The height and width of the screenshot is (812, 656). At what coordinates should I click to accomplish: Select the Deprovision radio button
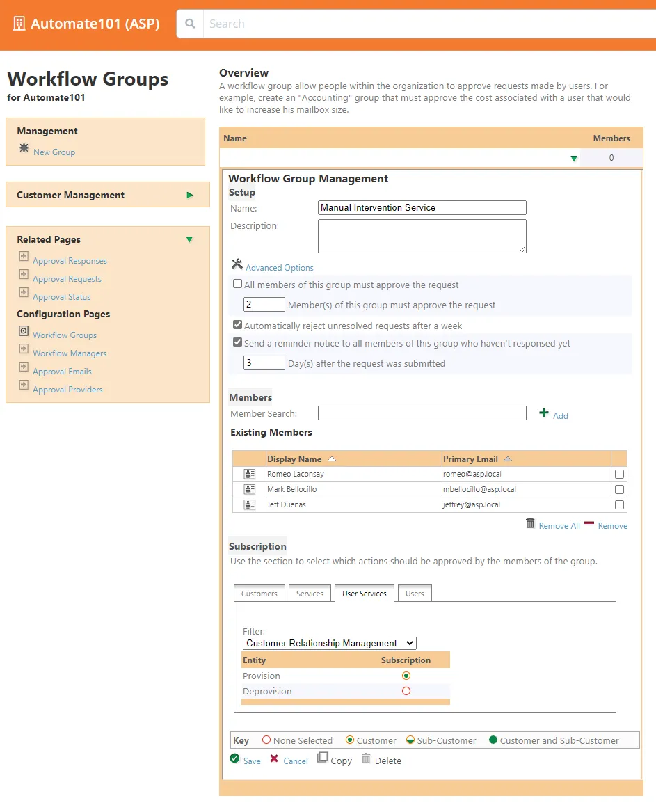coord(406,691)
